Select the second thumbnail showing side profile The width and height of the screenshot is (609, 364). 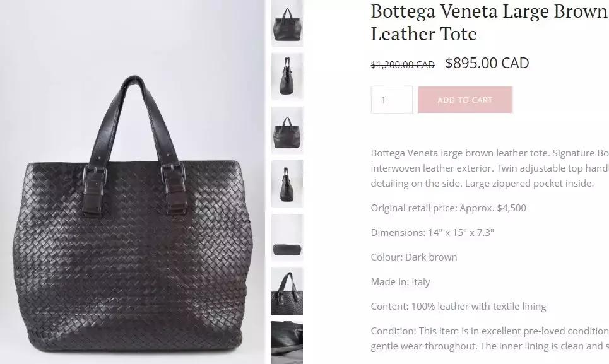(x=287, y=76)
